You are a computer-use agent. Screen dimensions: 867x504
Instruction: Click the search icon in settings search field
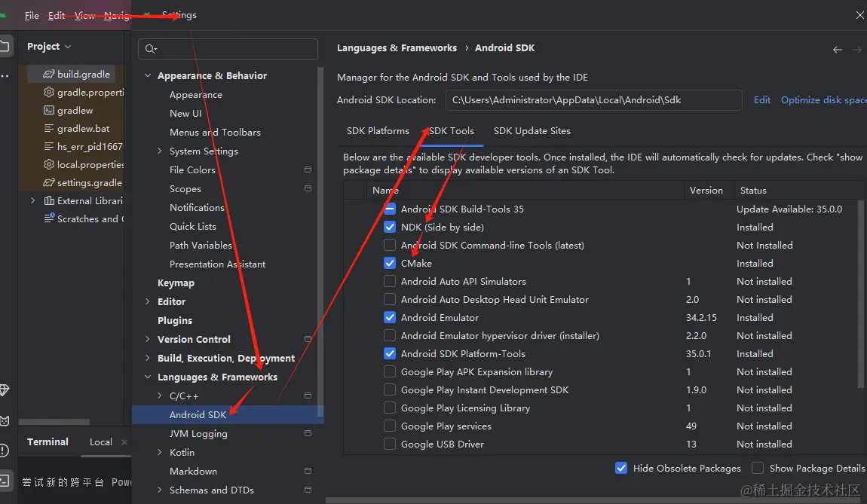coord(151,49)
